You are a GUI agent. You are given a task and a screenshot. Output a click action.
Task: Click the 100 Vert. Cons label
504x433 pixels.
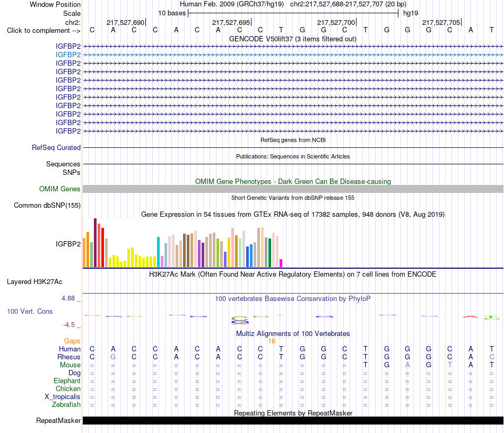30,311
